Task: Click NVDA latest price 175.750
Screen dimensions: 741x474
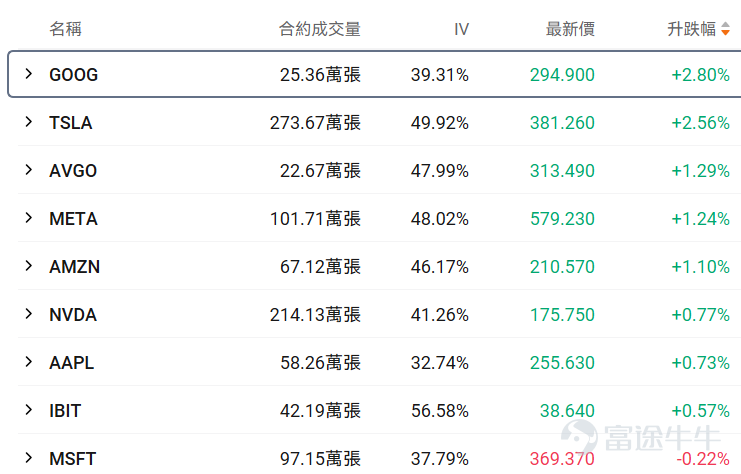Action: (562, 315)
